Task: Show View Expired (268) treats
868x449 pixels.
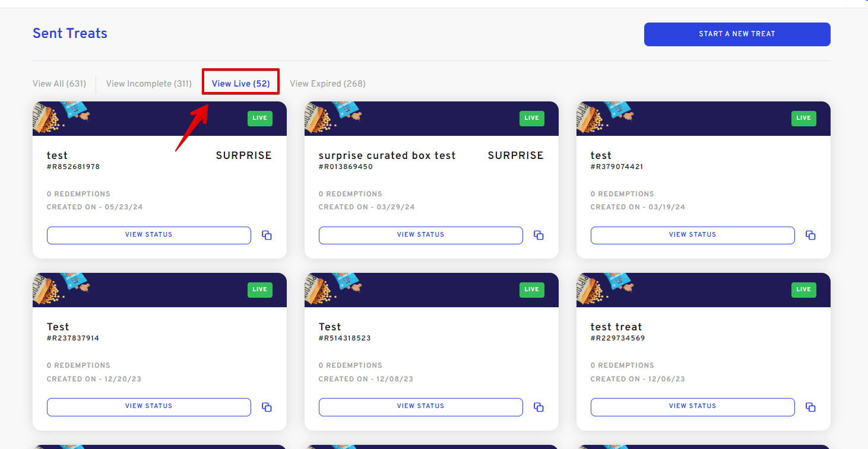Action: (328, 84)
